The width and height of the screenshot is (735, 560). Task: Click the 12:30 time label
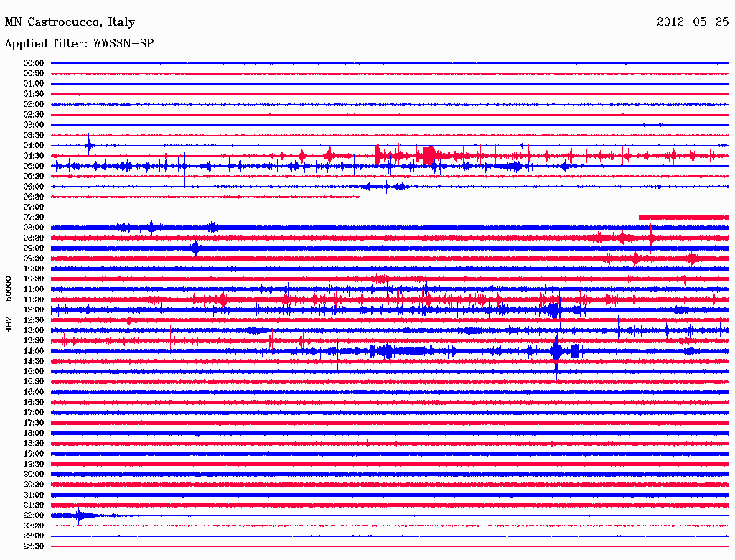(x=34, y=320)
